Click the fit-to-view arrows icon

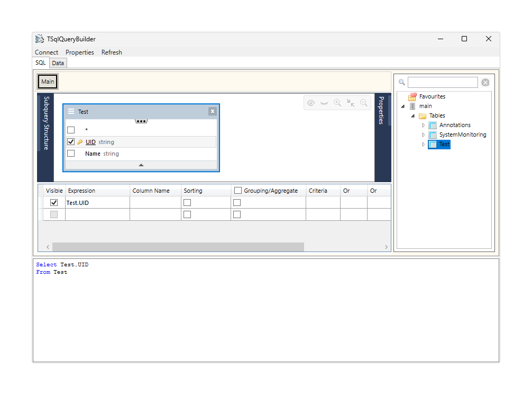pos(351,103)
